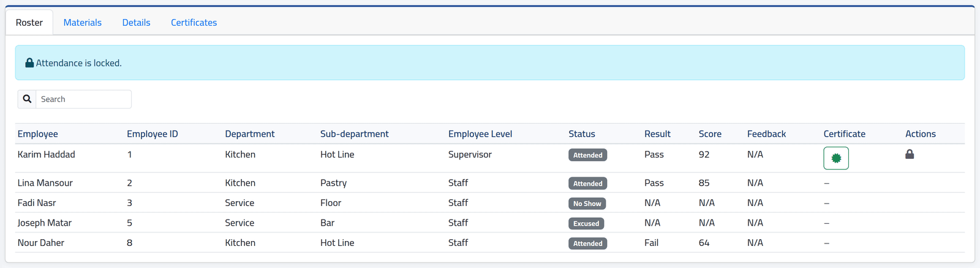Click the Attended badge for Karim Haddad
980x268 pixels.
[588, 155]
